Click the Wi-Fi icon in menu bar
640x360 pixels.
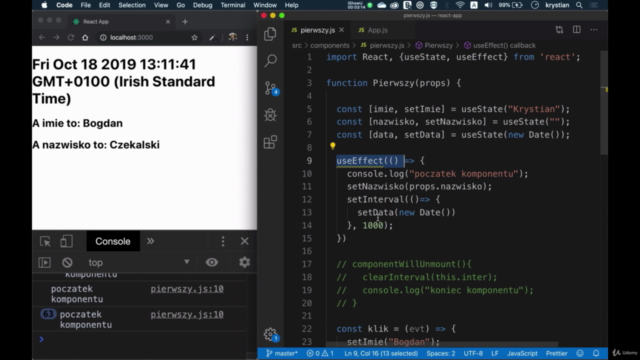pos(460,5)
